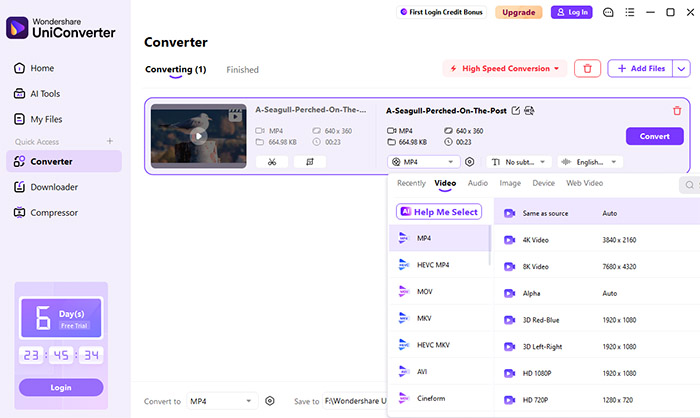
Task: Open My Files in the sidebar
Action: pos(38,119)
